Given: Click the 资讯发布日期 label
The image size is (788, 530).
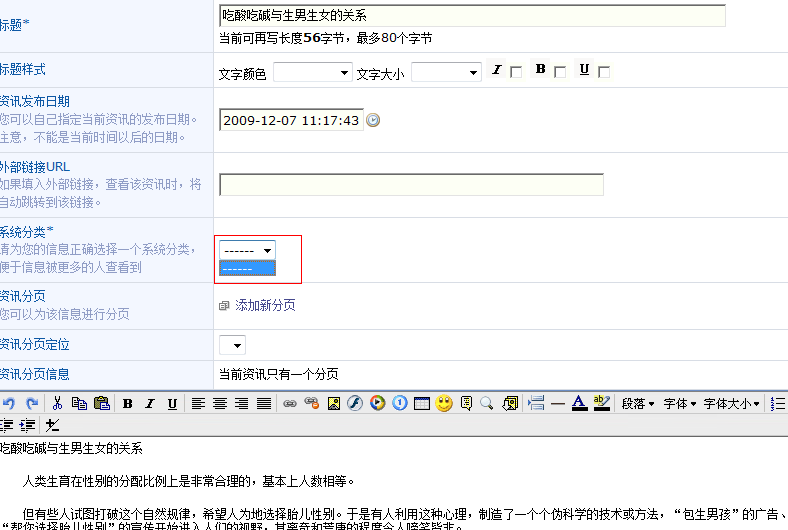Looking at the screenshot, I should (35, 101).
